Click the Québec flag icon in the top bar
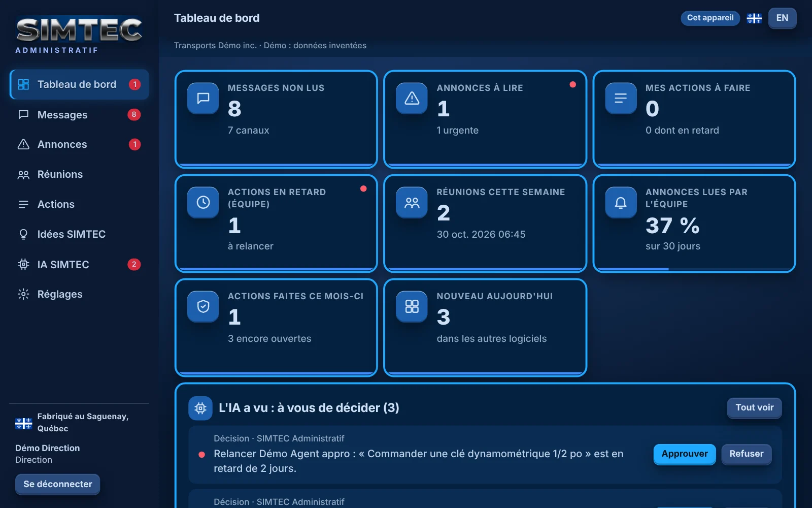The height and width of the screenshot is (508, 812). 754,18
